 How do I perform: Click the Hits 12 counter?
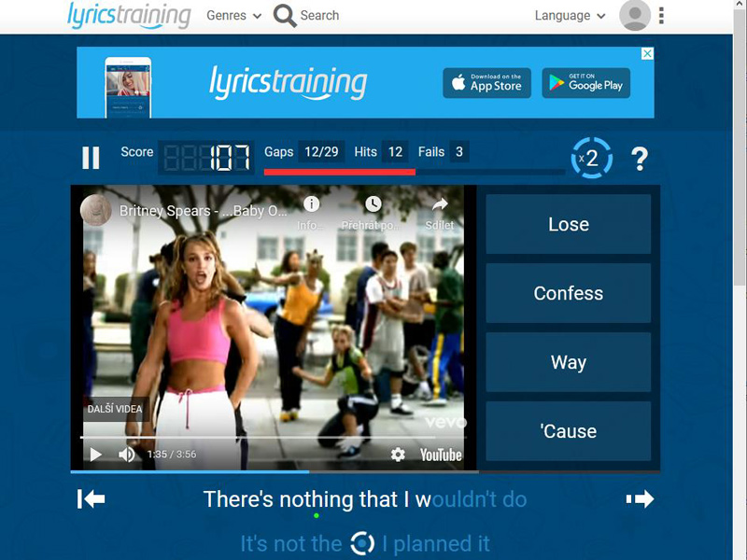pos(381,152)
